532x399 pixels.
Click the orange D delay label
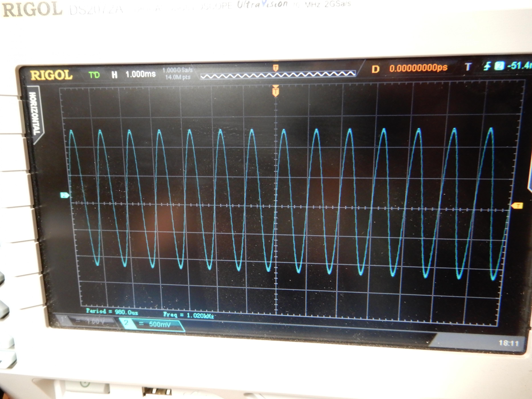click(375, 69)
